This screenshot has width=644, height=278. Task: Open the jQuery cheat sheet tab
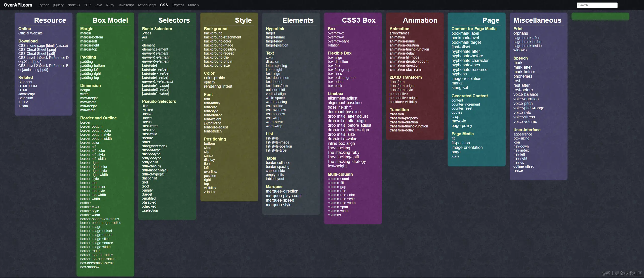tap(58, 5)
